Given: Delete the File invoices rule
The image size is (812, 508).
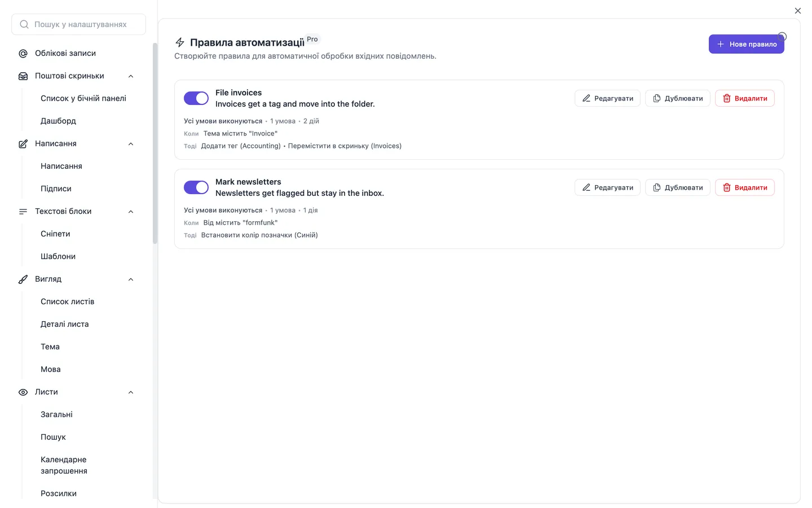Looking at the screenshot, I should [x=745, y=98].
